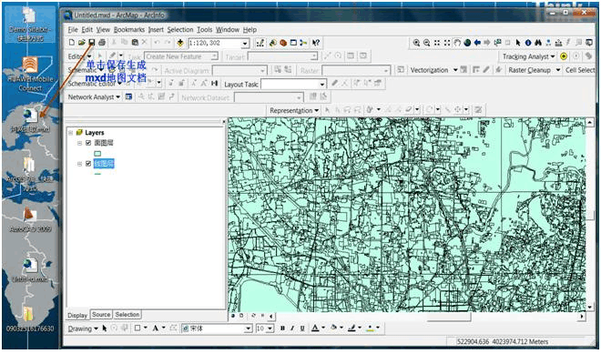Click the Print icon in the standard toolbar

[102, 43]
